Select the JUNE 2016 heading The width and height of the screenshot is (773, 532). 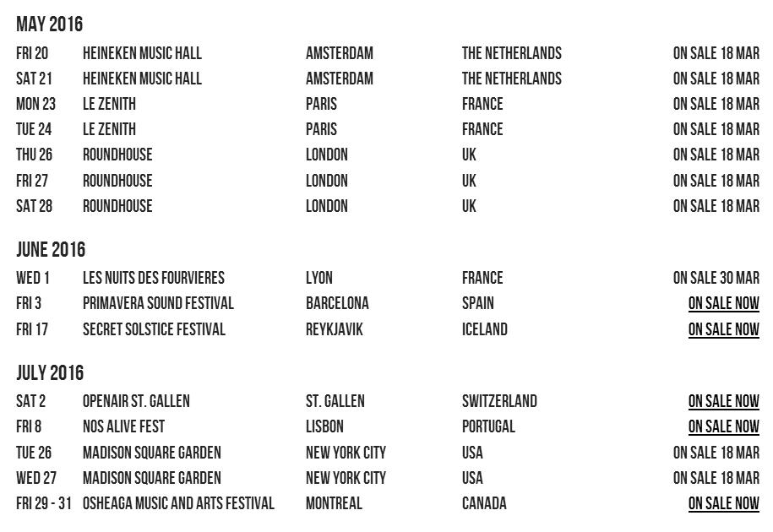[51, 250]
